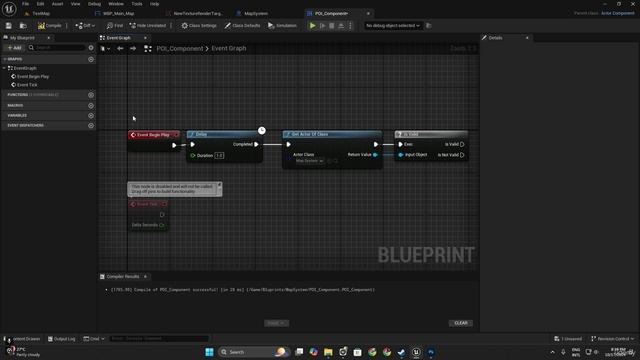Image resolution: width=640 pixels, height=360 pixels.
Task: Open File Explorer from taskbar
Action: coord(328,352)
